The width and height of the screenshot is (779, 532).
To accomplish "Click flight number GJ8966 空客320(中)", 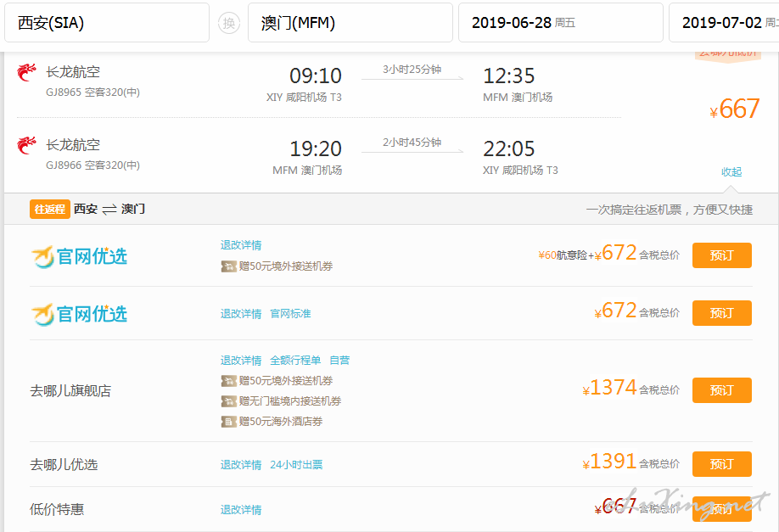I will [x=92, y=165].
